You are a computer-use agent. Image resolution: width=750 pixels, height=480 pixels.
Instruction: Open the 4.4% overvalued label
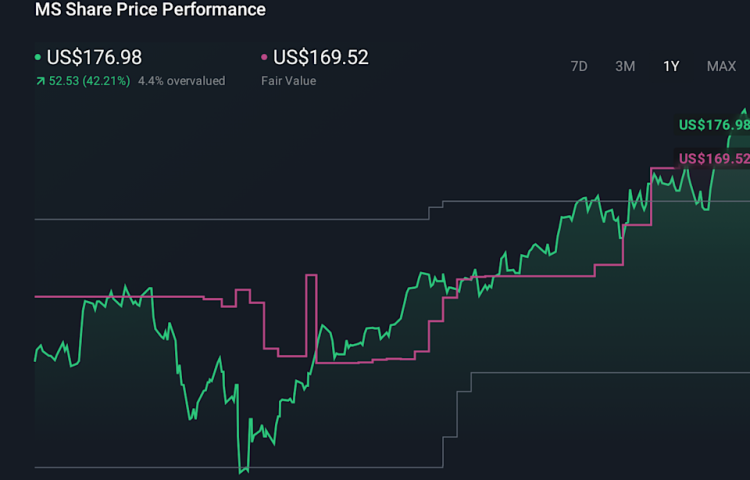[181, 81]
